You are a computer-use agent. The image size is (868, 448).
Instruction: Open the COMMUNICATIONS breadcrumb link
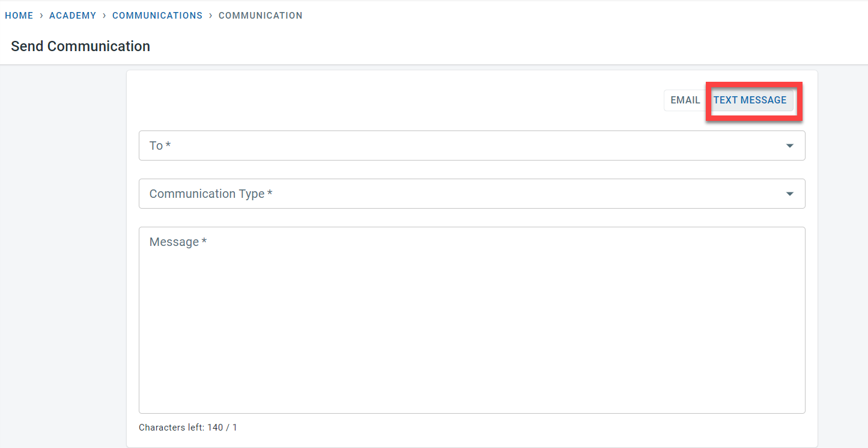point(157,16)
